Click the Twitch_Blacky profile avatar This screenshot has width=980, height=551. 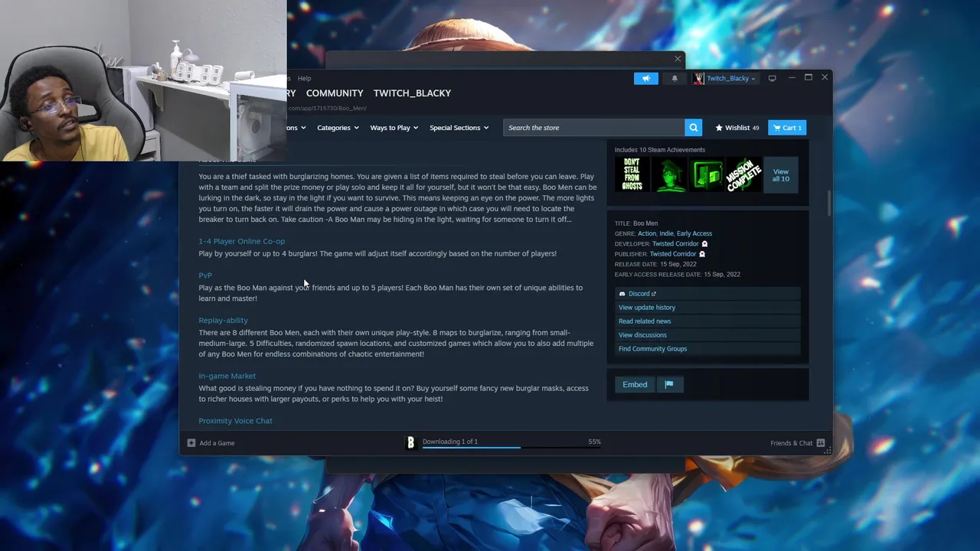coord(698,78)
